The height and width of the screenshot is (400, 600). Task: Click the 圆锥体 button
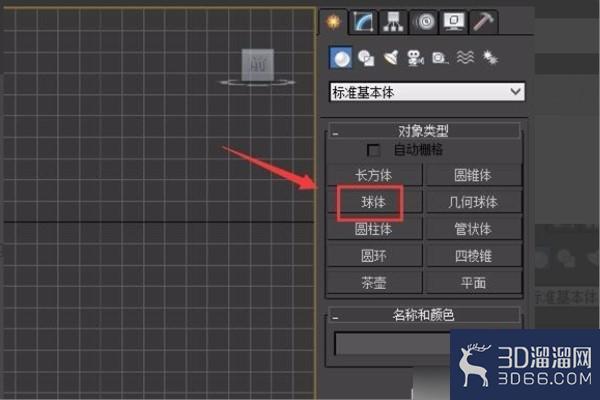(473, 175)
